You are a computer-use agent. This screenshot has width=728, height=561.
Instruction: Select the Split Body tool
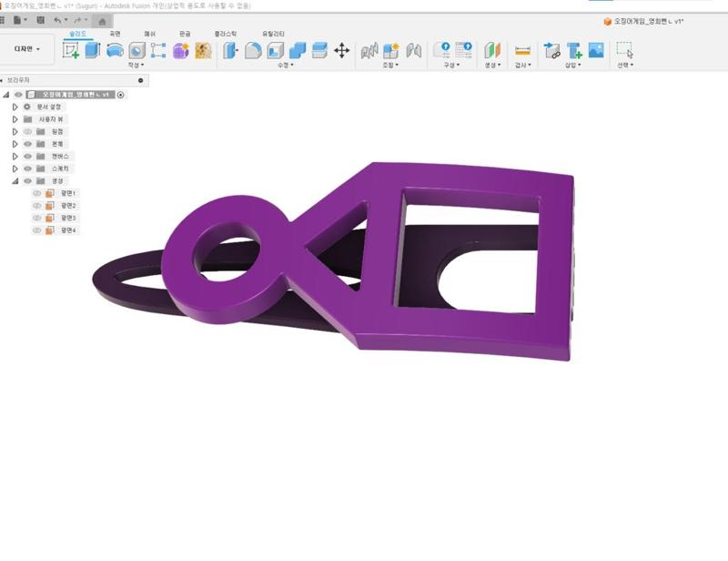coord(319,50)
